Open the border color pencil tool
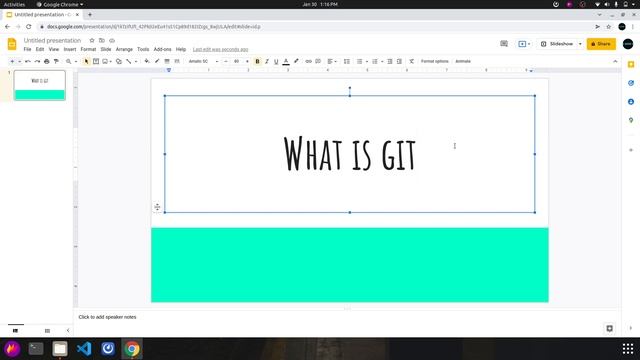640x360 pixels. [157, 61]
